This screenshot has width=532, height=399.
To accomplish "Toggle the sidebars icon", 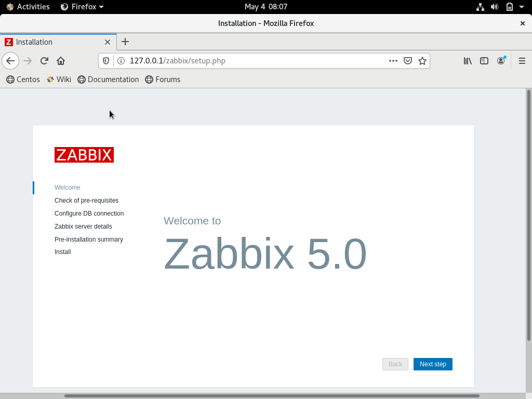I will pyautogui.click(x=484, y=61).
